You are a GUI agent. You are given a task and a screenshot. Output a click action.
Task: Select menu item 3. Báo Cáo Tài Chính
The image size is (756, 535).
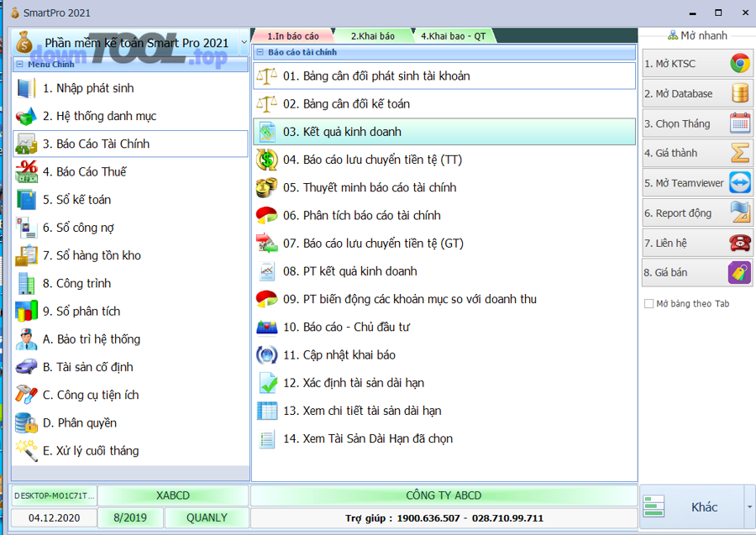click(130, 144)
